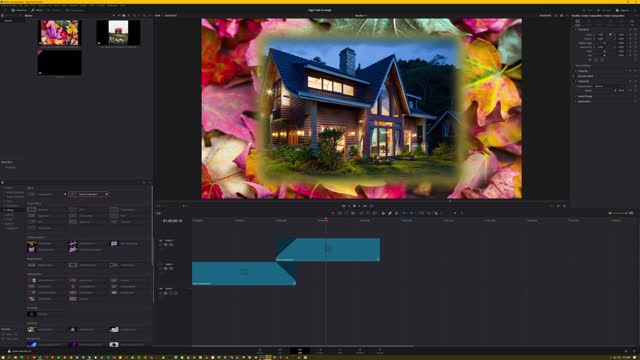Open the Composite Mode dropdown
640x360 pixels.
(x=611, y=86)
